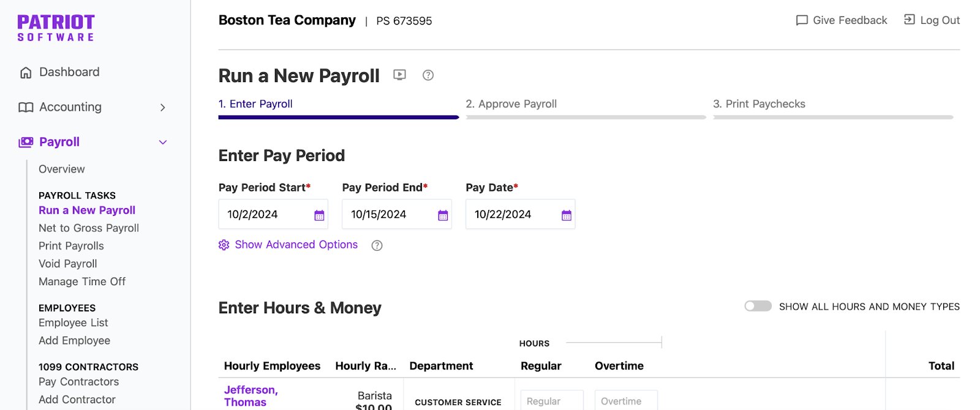Screen dimensions: 980x410
Task: Select Run a New Payroll sidebar link
Action: click(x=87, y=210)
